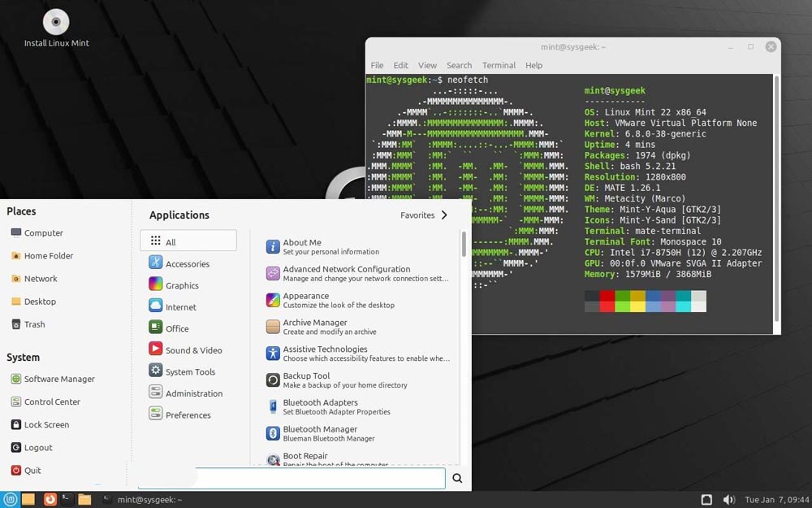Launch Firefox from the taskbar
The height and width of the screenshot is (508, 812).
tap(49, 499)
